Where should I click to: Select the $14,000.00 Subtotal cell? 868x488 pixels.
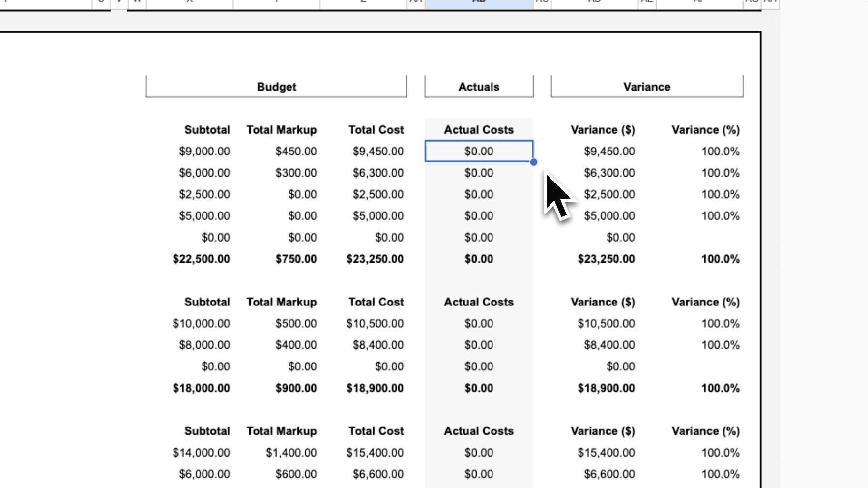pos(201,452)
